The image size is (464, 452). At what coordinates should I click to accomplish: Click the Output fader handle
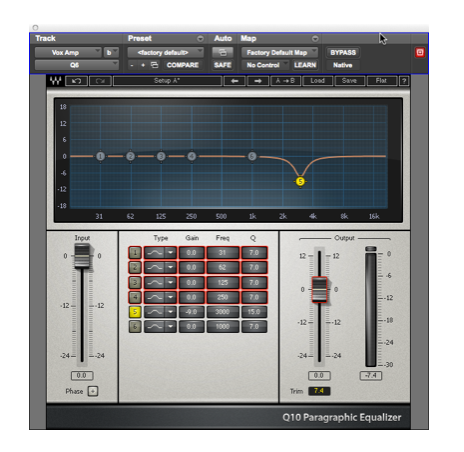point(319,289)
